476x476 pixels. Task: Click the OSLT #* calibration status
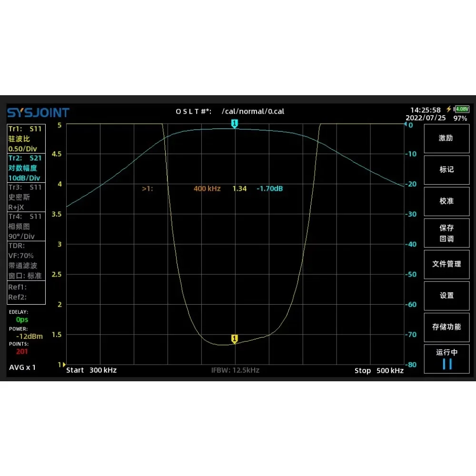[193, 111]
